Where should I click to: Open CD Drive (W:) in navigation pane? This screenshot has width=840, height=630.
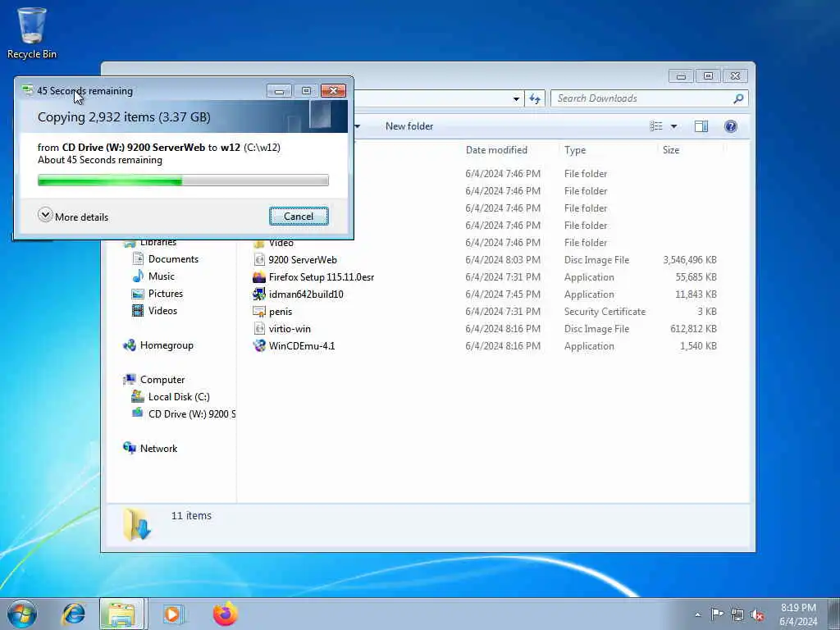pos(191,413)
